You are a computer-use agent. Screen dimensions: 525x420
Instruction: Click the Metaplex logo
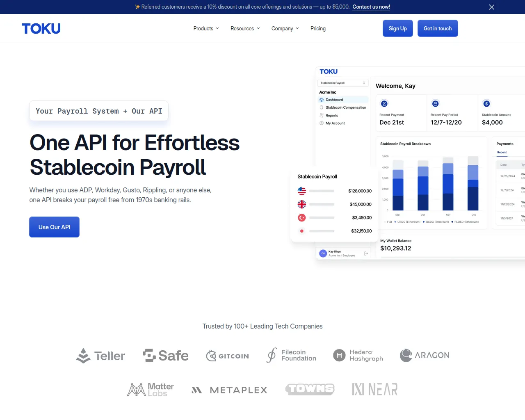pos(230,390)
